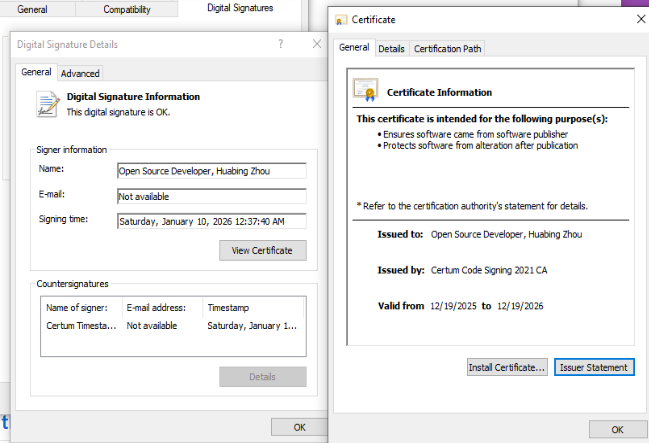Click the Signing time field
649x443 pixels.
[212, 222]
